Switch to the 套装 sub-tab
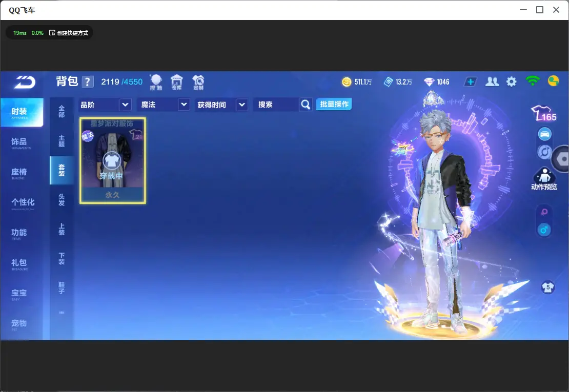 pos(62,171)
